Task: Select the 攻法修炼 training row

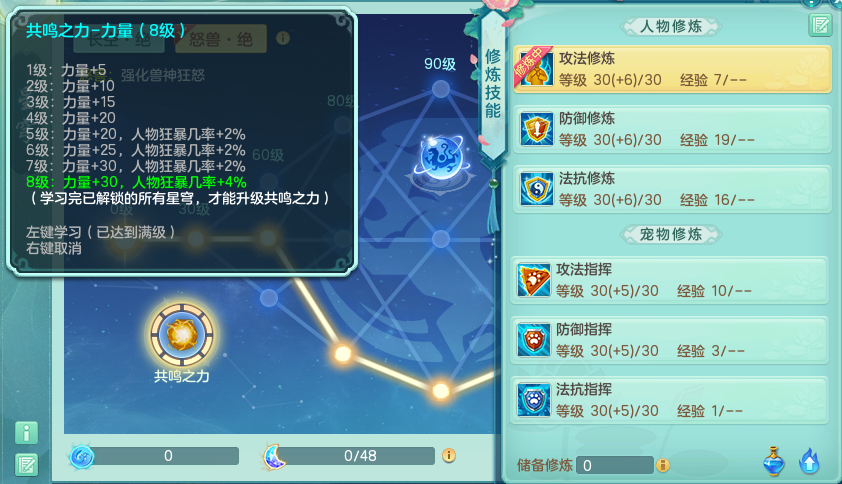Action: [672, 69]
